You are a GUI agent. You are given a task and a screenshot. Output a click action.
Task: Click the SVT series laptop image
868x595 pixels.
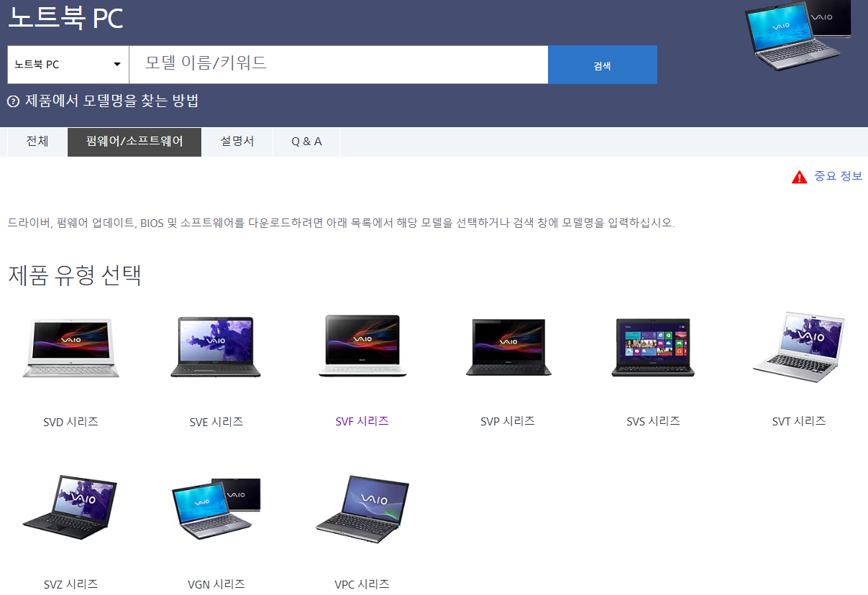pos(799,347)
